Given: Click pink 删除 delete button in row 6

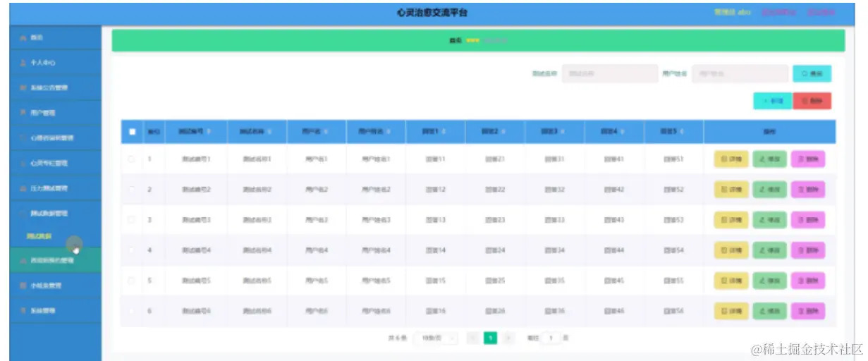Looking at the screenshot, I should click(808, 311).
